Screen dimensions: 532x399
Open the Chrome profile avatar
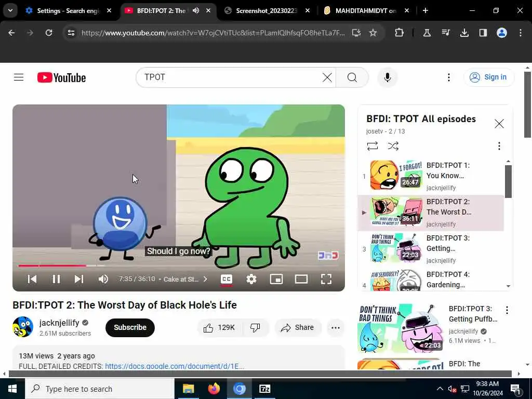(502, 33)
